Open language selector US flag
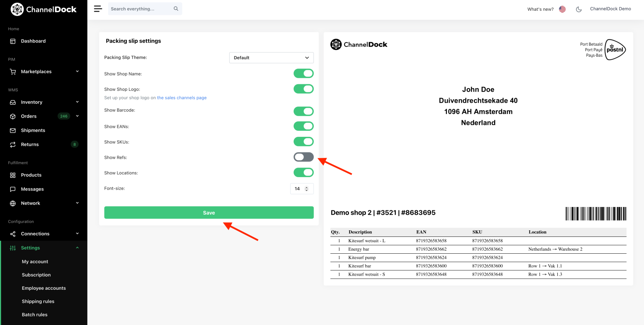Viewport: 644px width, 325px height. point(562,9)
